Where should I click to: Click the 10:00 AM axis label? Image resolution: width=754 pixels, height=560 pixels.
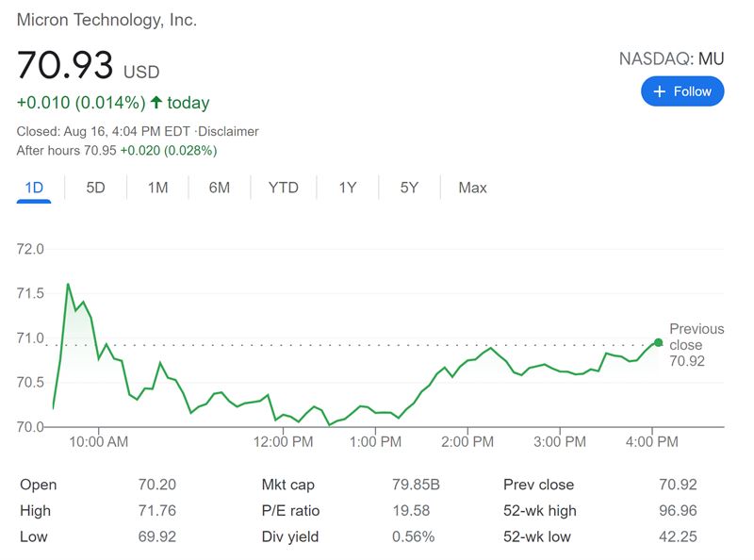[99, 441]
